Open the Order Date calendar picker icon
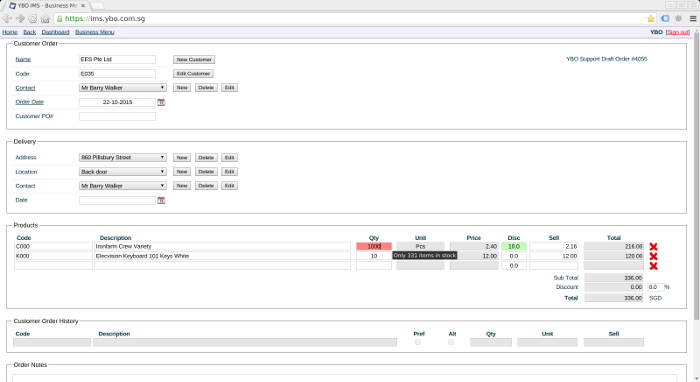700x382 pixels. click(x=161, y=102)
